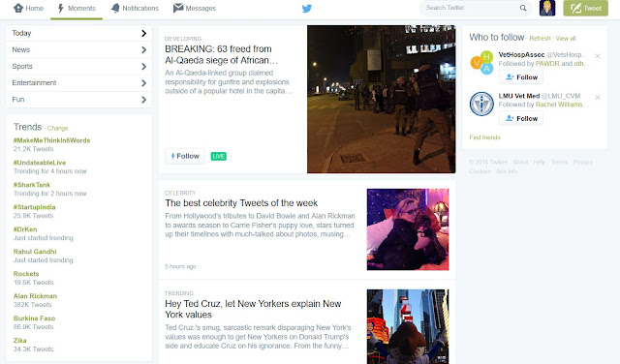Image resolution: width=620 pixels, height=364 pixels.
Task: Follow the LMU Vet Med account
Action: coord(521,118)
